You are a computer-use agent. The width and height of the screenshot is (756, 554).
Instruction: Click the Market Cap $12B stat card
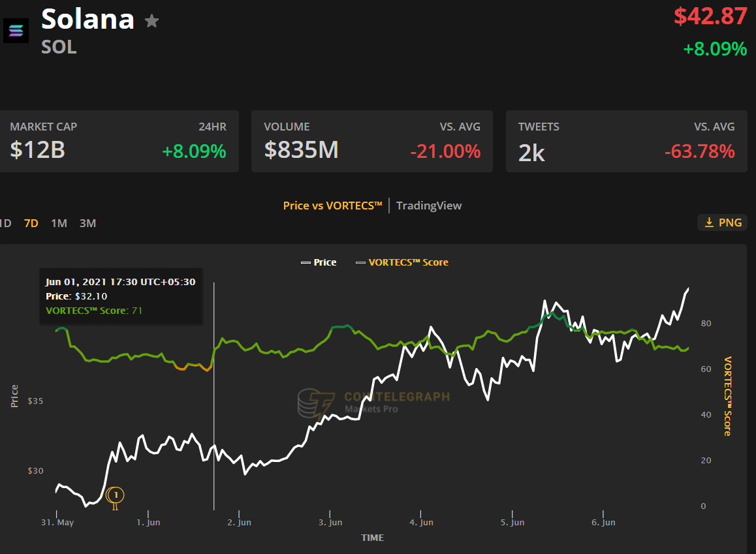(x=120, y=141)
